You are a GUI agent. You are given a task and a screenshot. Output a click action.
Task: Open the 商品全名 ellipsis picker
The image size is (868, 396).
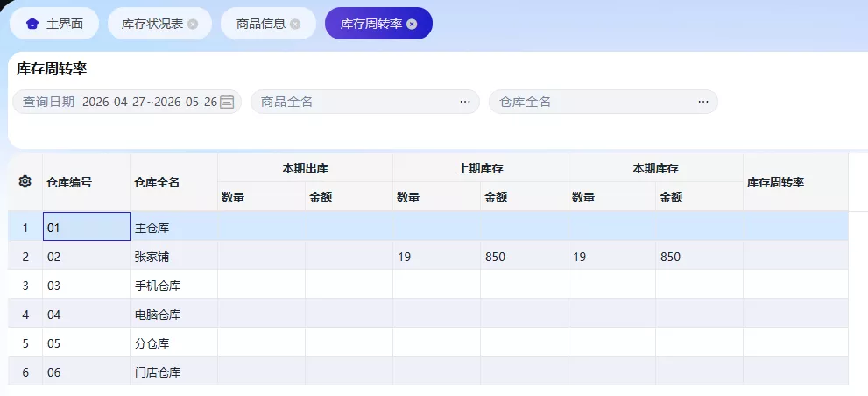click(x=465, y=102)
